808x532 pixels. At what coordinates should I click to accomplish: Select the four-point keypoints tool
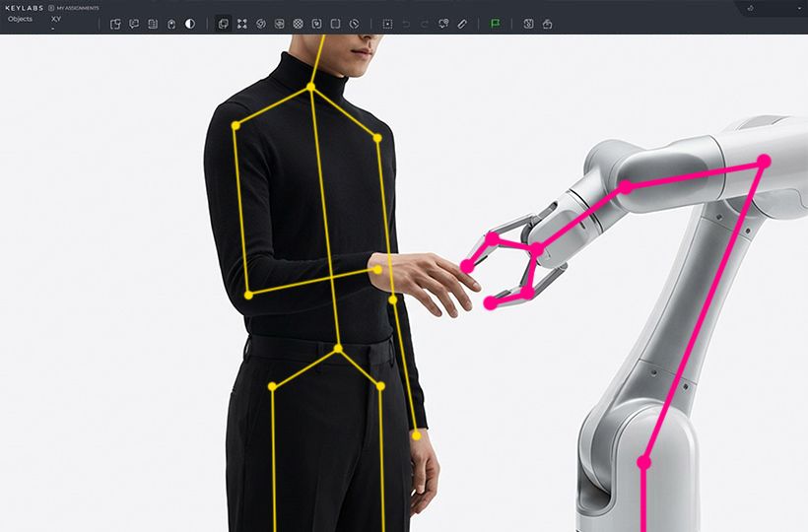[x=242, y=24]
